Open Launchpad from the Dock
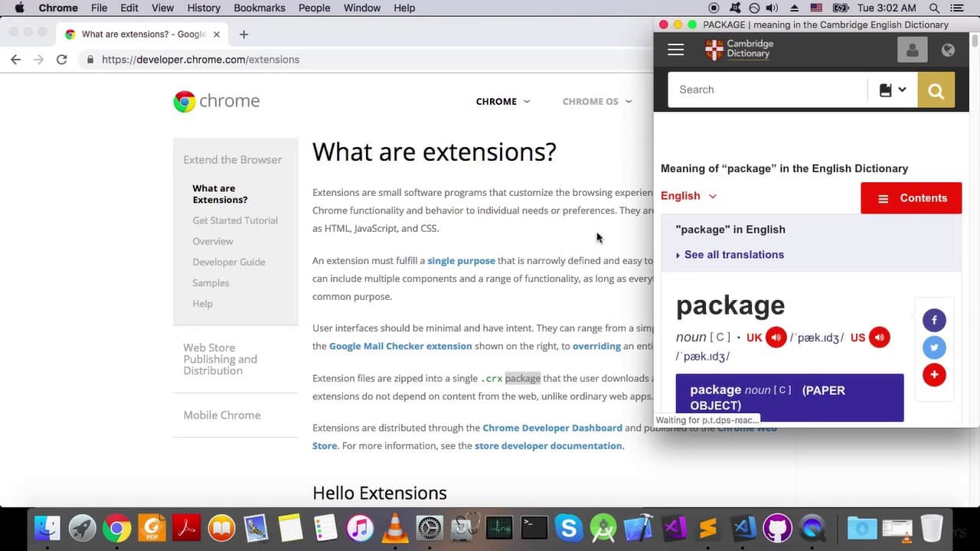 click(x=82, y=528)
